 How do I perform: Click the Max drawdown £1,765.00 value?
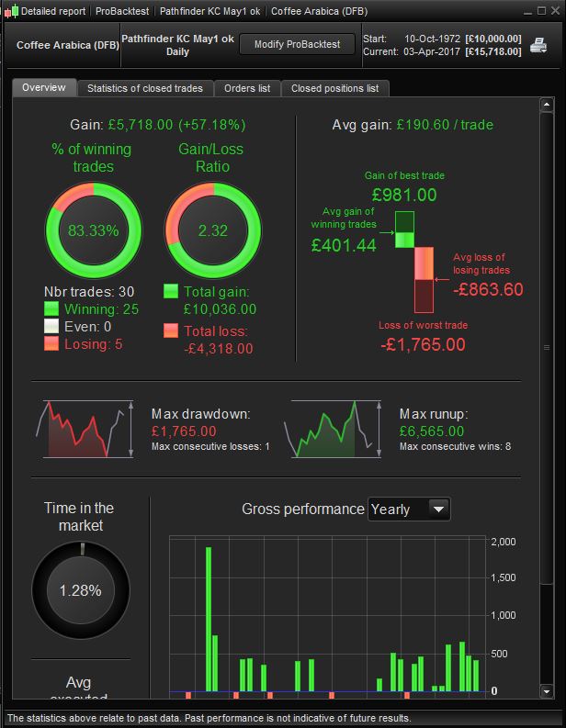[x=184, y=431]
